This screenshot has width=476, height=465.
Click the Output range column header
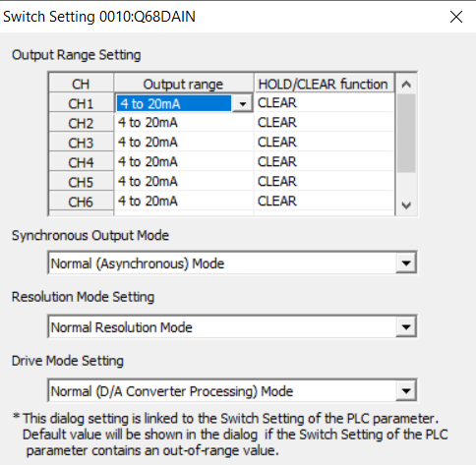184,84
